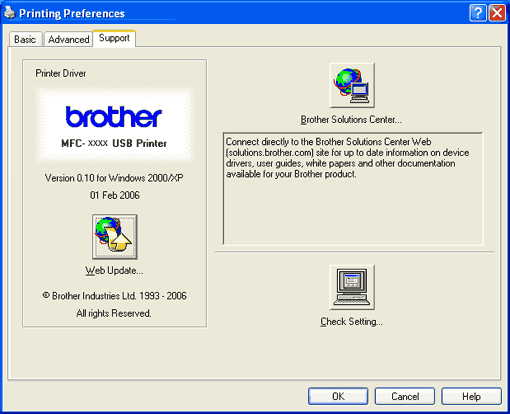The height and width of the screenshot is (414, 510).
Task: Click the Brother Solutions Center... label
Action: pyautogui.click(x=351, y=120)
